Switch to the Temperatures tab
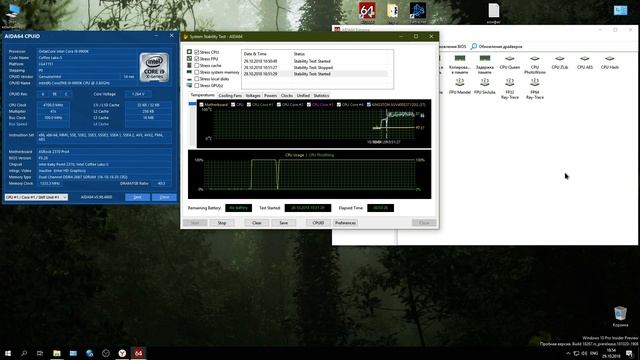Image resolution: width=640 pixels, height=360 pixels. tap(202, 95)
